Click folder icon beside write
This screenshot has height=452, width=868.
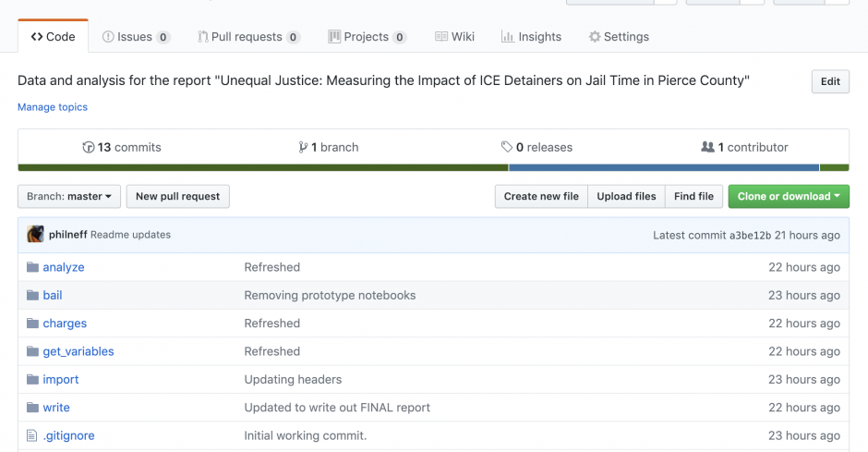[32, 408]
